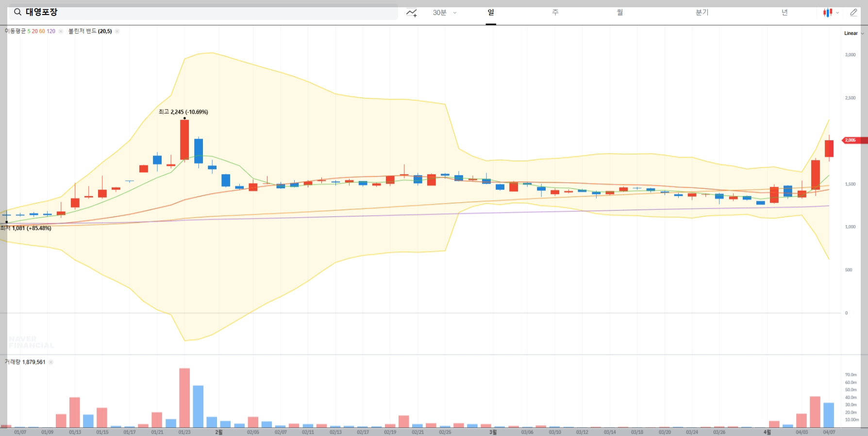Click the 2월 month axis label
The height and width of the screenshot is (436, 868).
tap(219, 432)
